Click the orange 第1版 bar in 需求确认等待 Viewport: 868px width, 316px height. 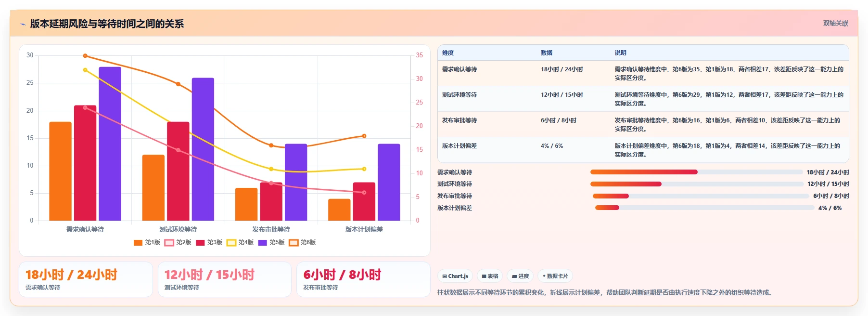point(60,171)
